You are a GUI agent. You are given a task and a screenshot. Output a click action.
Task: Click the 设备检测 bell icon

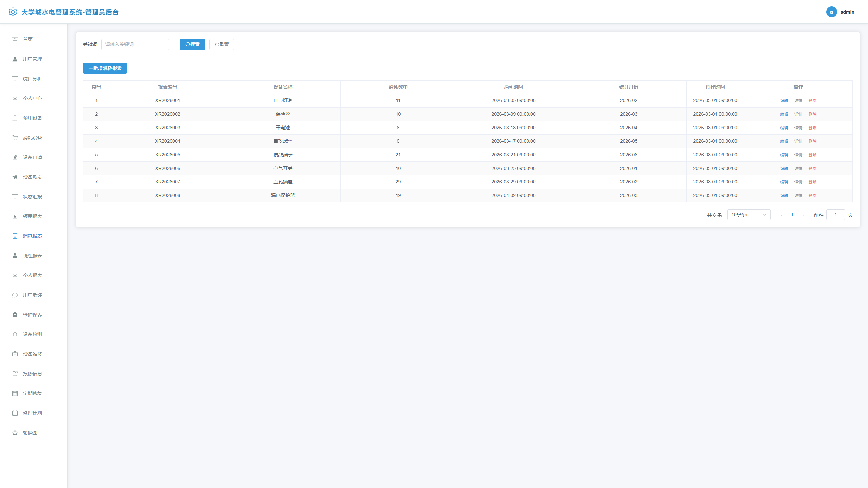click(x=15, y=334)
